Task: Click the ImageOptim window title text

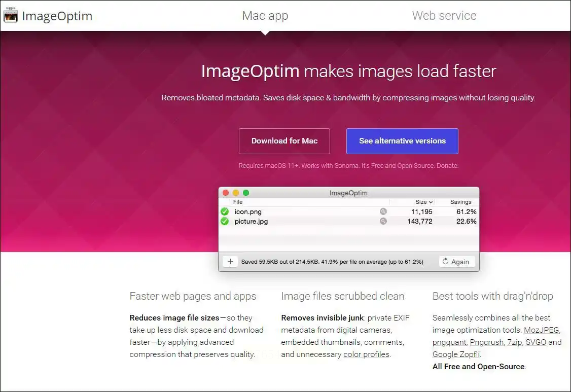Action: click(x=348, y=193)
